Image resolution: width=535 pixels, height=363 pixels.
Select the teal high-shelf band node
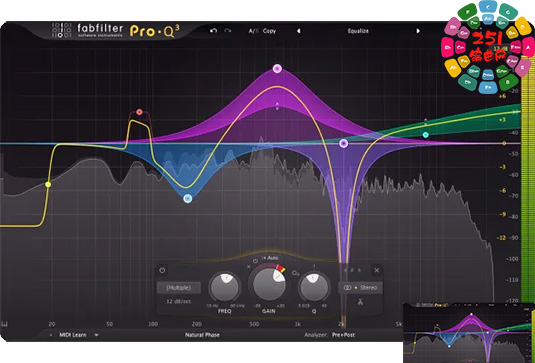[x=425, y=135]
